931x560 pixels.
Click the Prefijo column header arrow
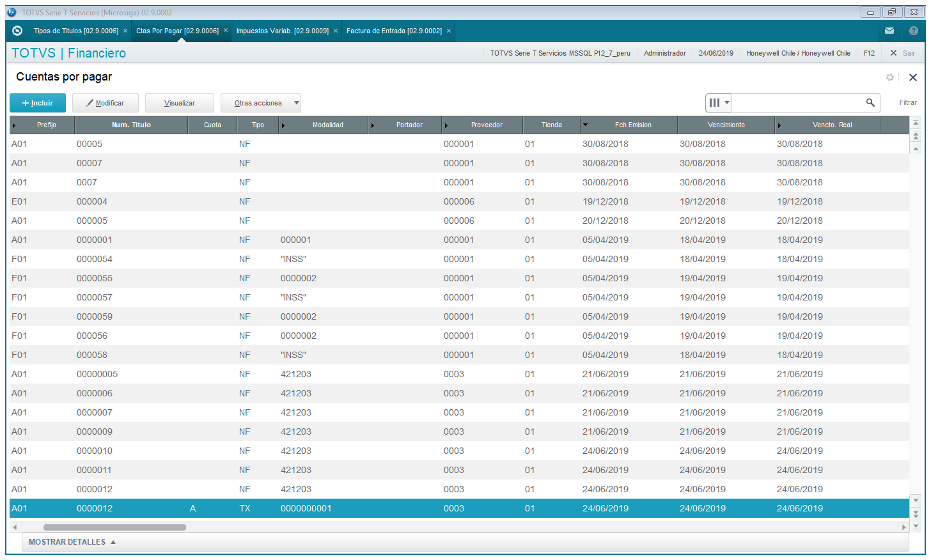coord(14,125)
